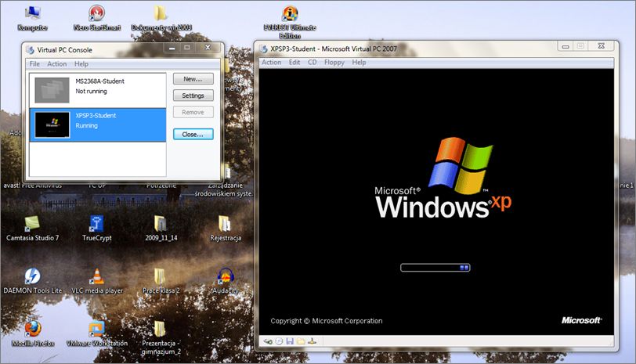Select the VLC media player icon
Image resolution: width=636 pixels, height=364 pixels.
(x=97, y=281)
